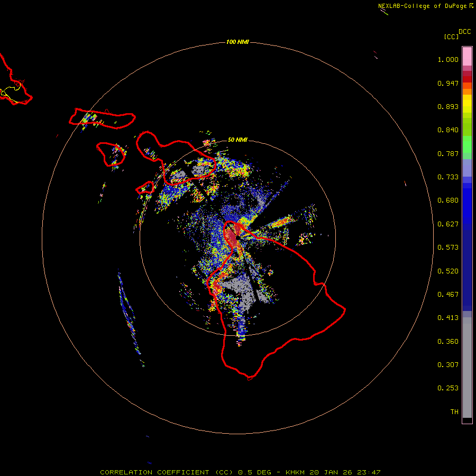Select the 0.840 scale value
Screen dimensions: 476x476
click(x=448, y=130)
